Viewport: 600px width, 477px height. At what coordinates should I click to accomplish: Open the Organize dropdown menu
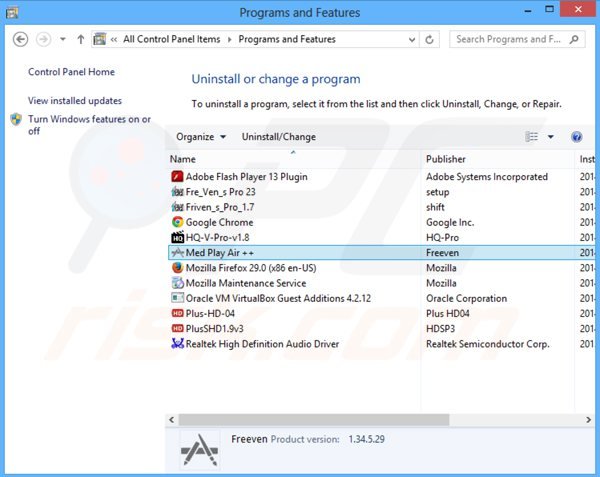point(201,137)
